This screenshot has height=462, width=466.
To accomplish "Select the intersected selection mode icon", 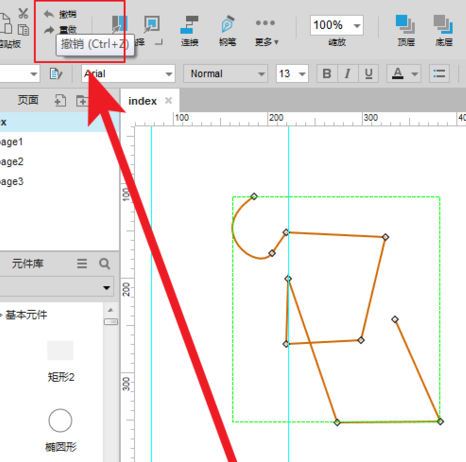I will (x=119, y=25).
